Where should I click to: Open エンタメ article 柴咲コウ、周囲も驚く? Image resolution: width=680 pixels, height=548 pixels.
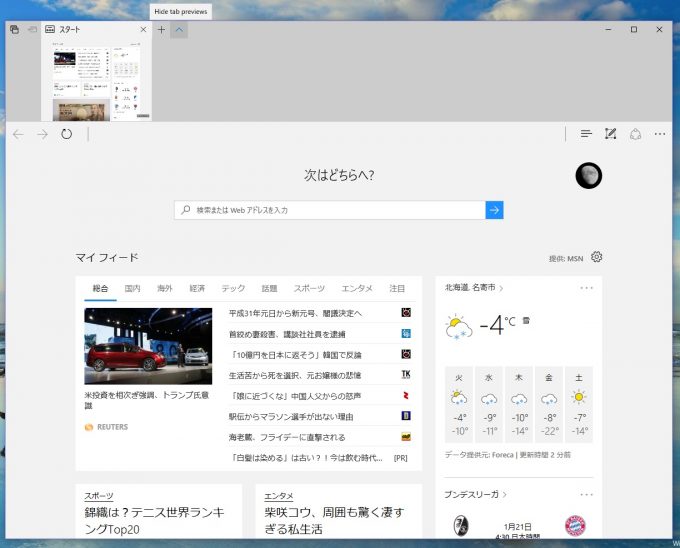(x=334, y=521)
